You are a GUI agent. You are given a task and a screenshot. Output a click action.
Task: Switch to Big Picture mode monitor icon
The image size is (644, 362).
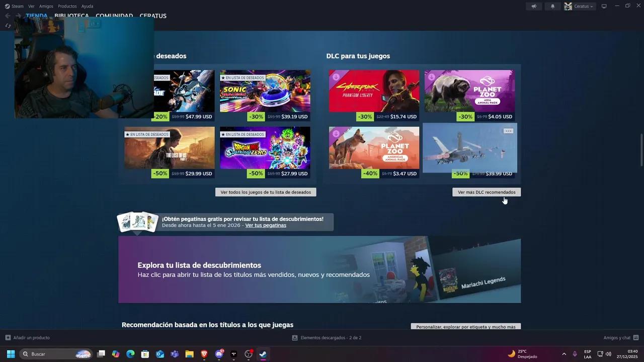pyautogui.click(x=604, y=6)
